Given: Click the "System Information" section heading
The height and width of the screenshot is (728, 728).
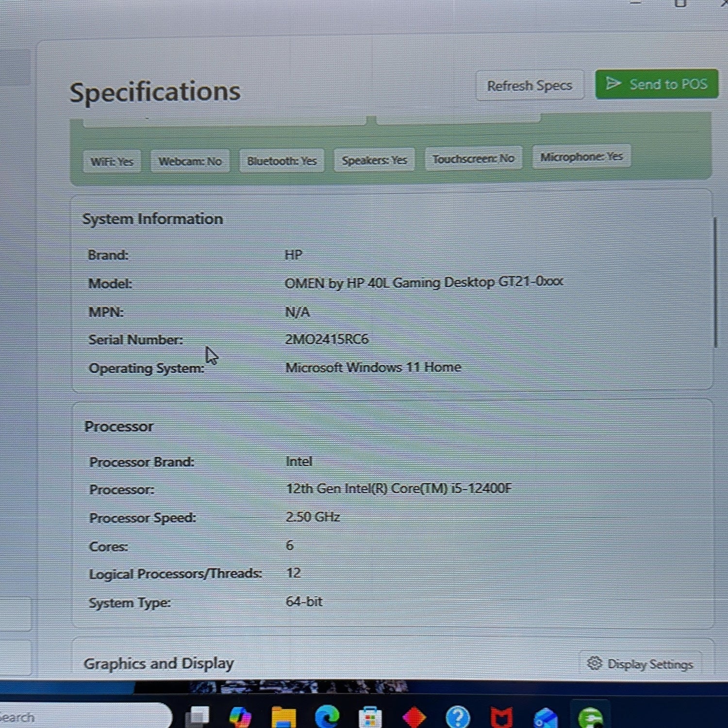Looking at the screenshot, I should [x=152, y=219].
